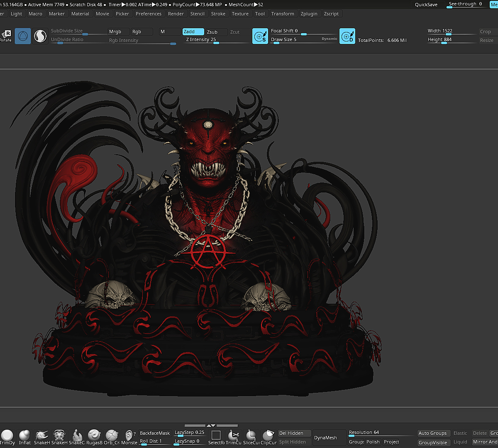Select the Rotate tool icon

pyautogui.click(x=5, y=36)
